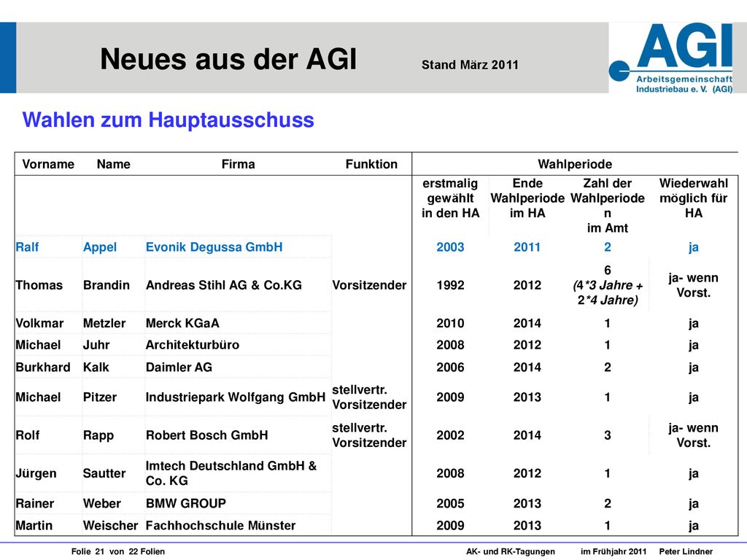Click the year "2003" in Appel's row

450,247
